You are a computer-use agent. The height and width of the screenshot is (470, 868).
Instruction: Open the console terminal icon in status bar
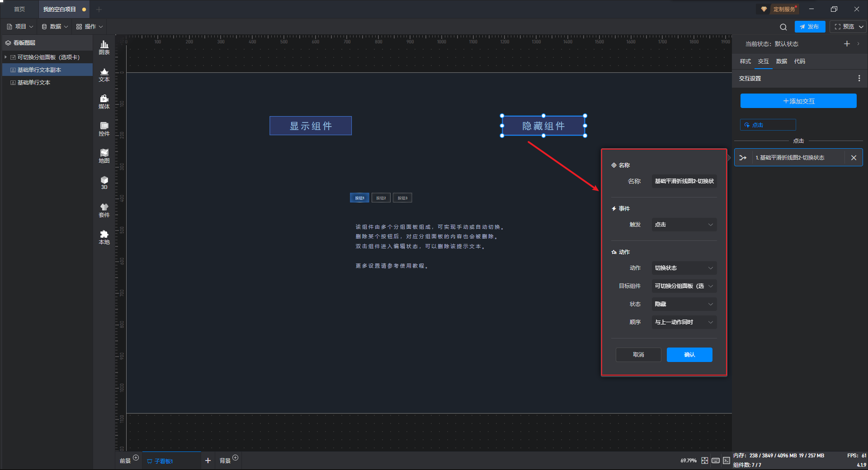[x=726, y=461]
